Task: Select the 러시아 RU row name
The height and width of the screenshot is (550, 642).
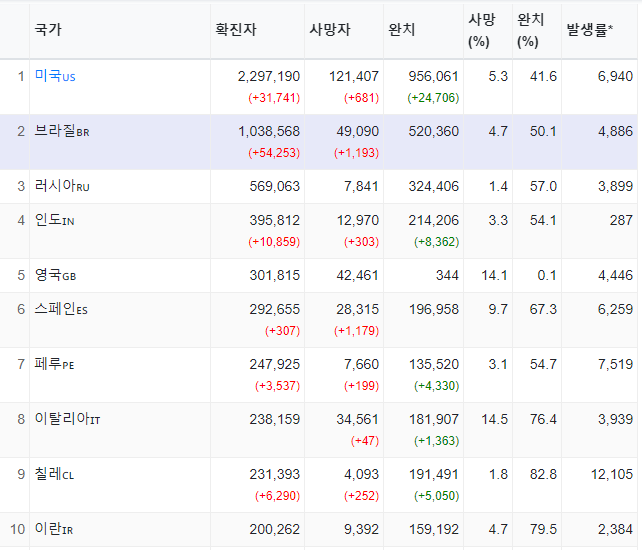Action: coord(62,186)
